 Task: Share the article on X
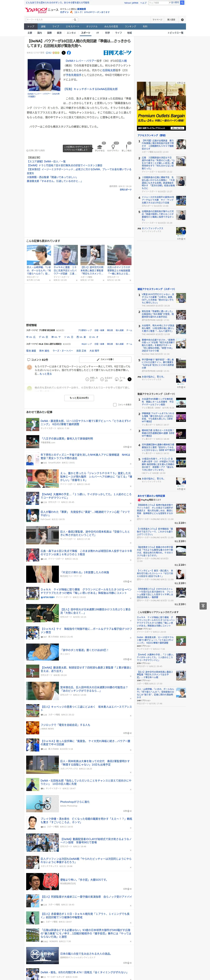tap(64, 53)
